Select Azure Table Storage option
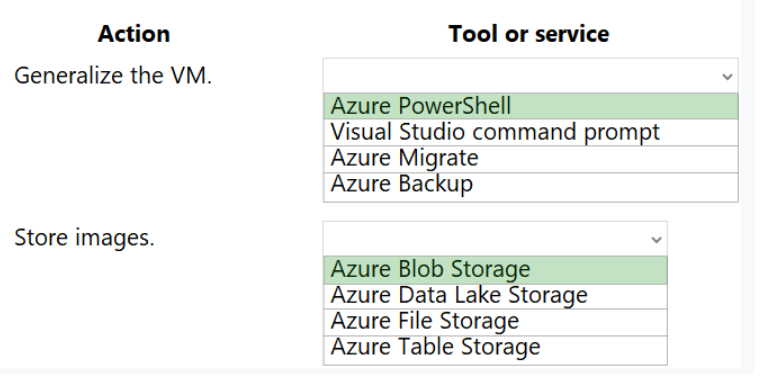Screen dimensions: 768x377 495,349
